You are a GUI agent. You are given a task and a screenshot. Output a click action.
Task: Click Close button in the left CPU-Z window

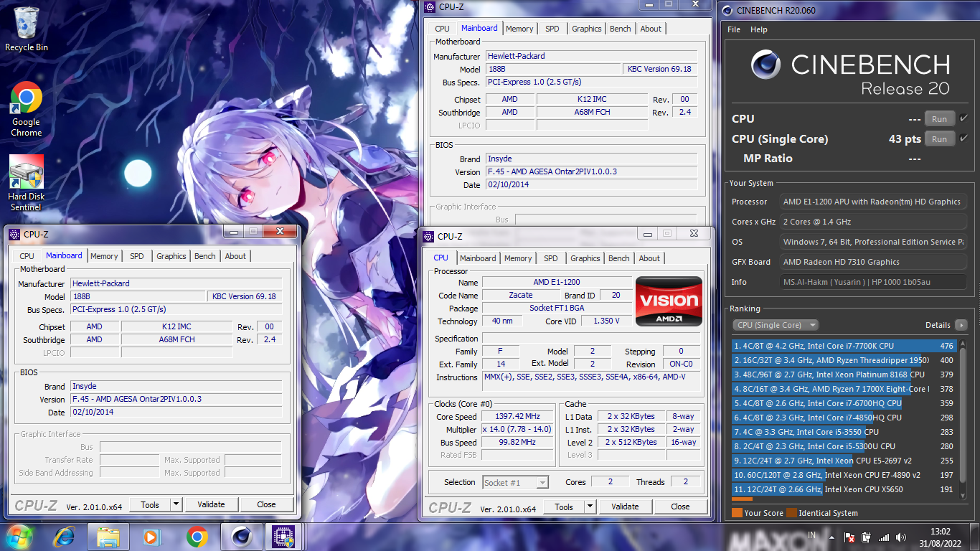[x=266, y=504]
